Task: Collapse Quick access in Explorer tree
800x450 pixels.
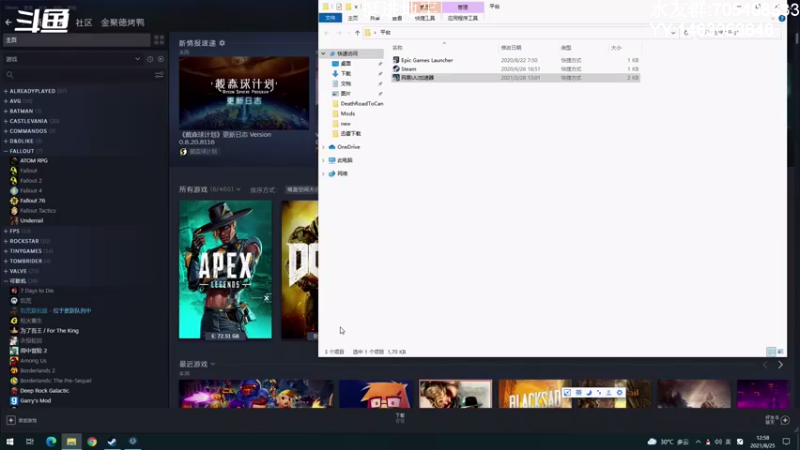Action: point(323,54)
